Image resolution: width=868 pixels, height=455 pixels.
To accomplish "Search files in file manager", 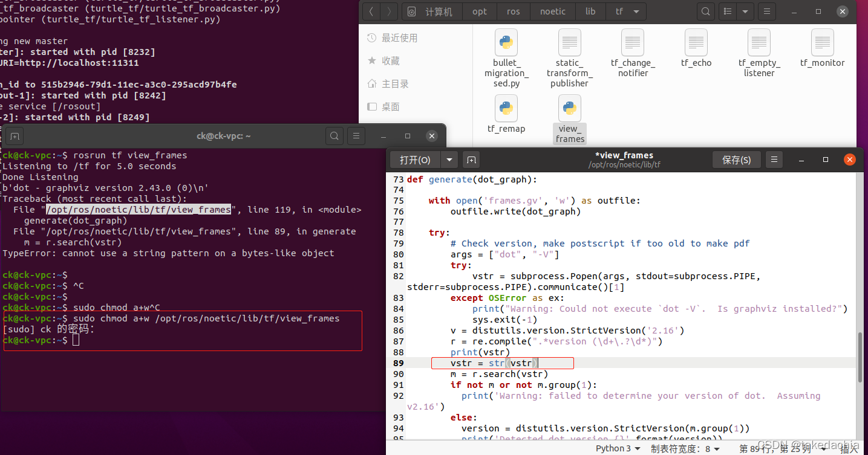I will [706, 11].
